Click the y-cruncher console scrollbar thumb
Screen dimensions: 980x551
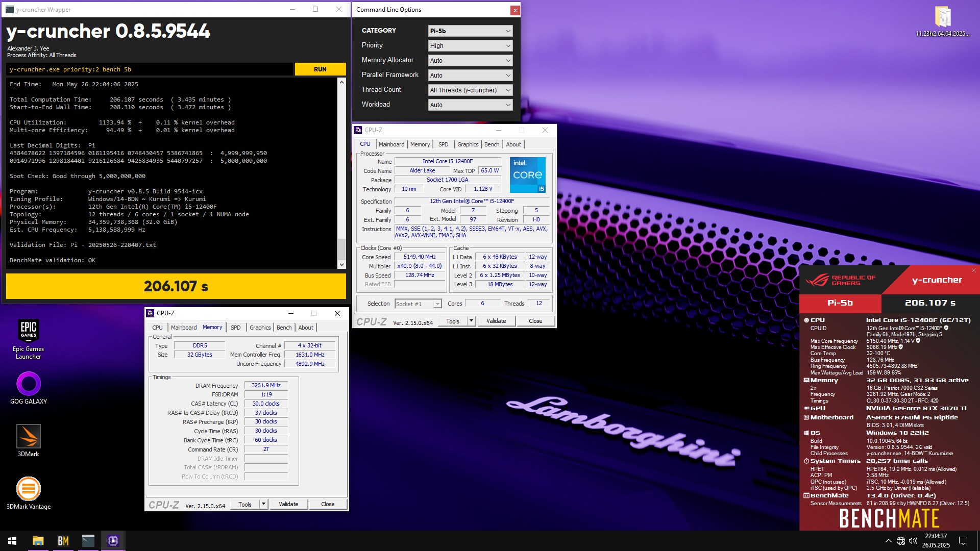click(x=341, y=249)
